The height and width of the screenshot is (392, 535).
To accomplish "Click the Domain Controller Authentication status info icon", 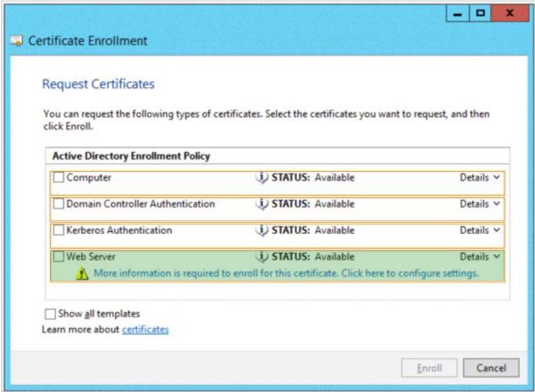I will click(262, 204).
